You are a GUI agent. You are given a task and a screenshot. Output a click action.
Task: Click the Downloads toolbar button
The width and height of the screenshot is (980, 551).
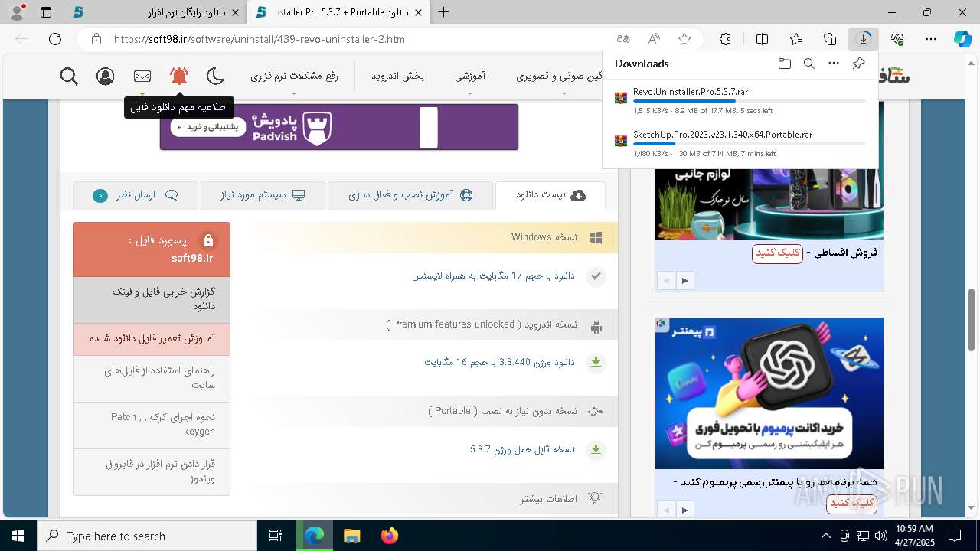click(864, 39)
